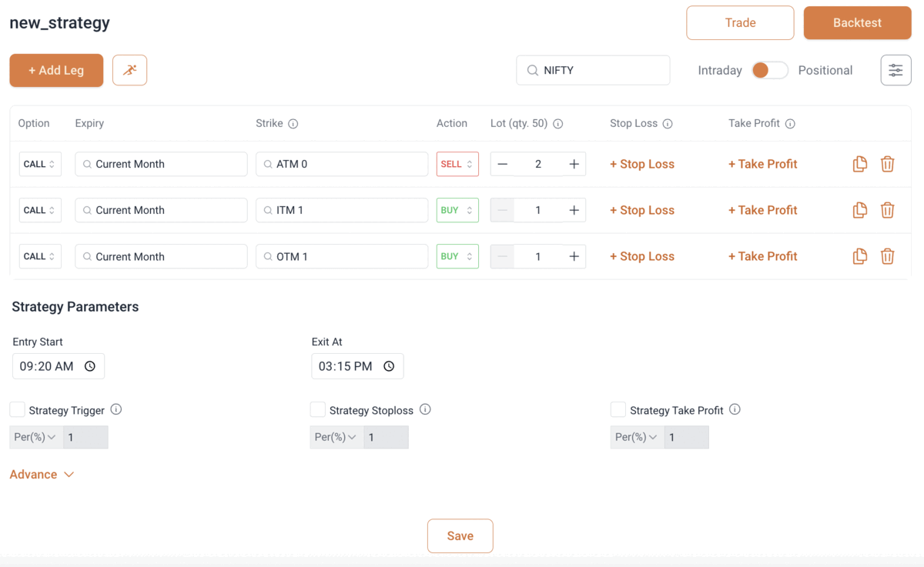The height and width of the screenshot is (567, 924).
Task: Check the Strategy Stoploss checkbox
Action: [318, 410]
